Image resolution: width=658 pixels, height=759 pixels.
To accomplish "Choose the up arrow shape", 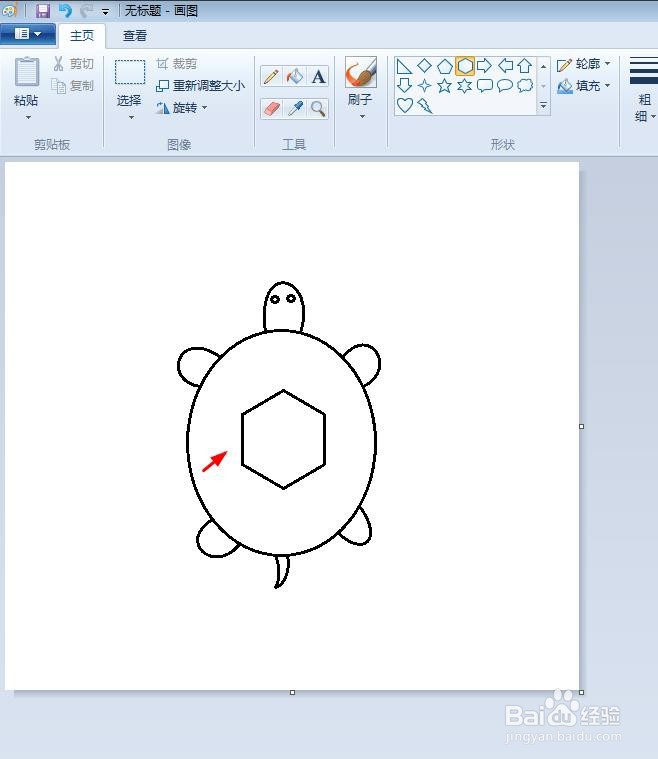I will tap(525, 66).
